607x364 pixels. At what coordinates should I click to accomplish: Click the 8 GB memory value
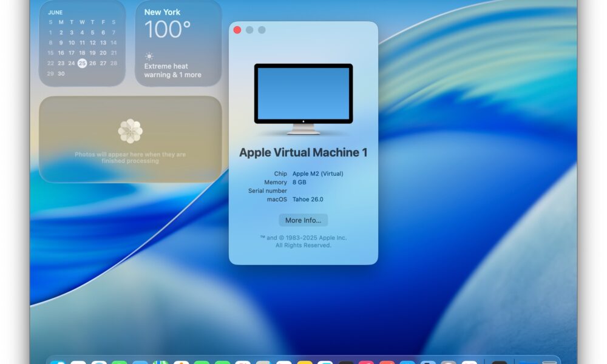click(299, 182)
